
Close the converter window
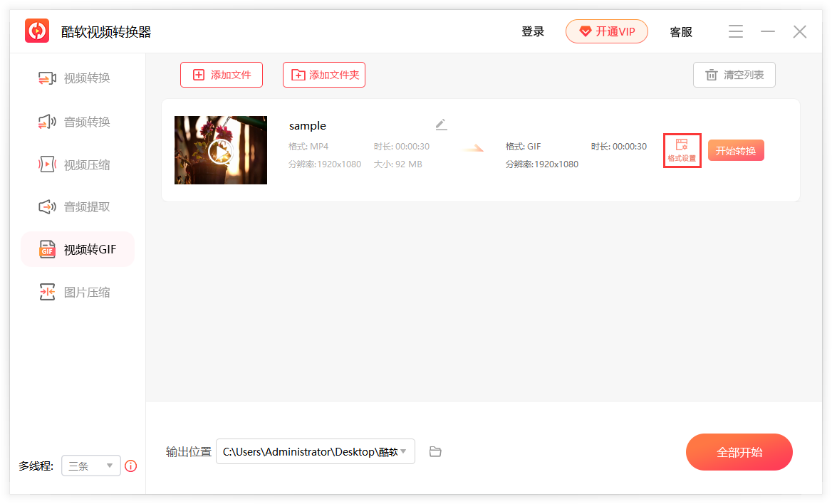click(x=800, y=32)
